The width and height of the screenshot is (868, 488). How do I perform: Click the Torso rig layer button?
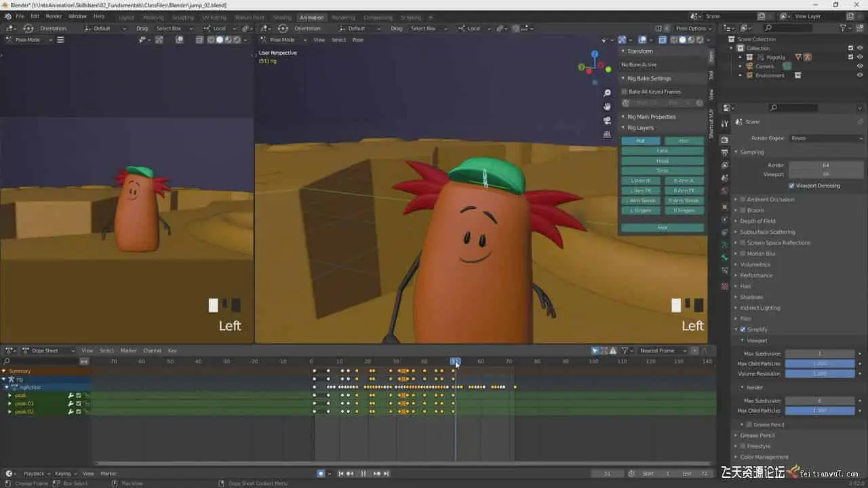click(x=663, y=171)
